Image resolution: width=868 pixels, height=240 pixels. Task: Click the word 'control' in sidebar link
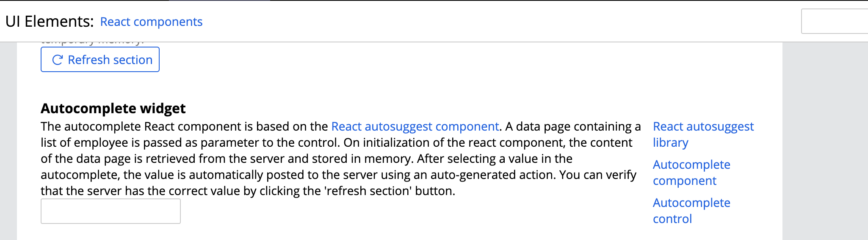tap(672, 219)
